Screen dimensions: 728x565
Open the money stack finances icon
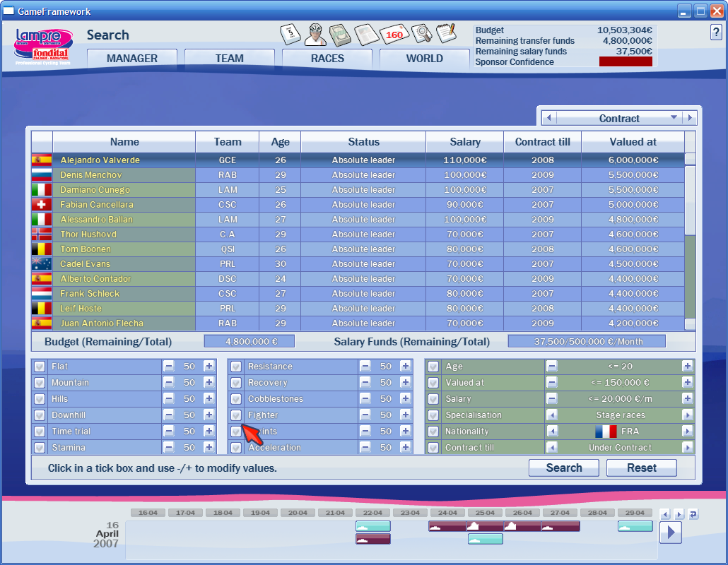[340, 34]
